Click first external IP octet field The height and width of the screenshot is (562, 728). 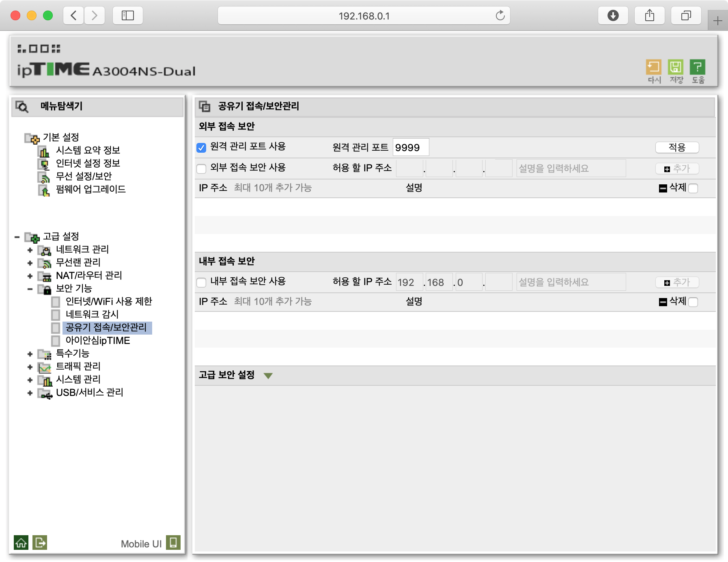coord(409,169)
